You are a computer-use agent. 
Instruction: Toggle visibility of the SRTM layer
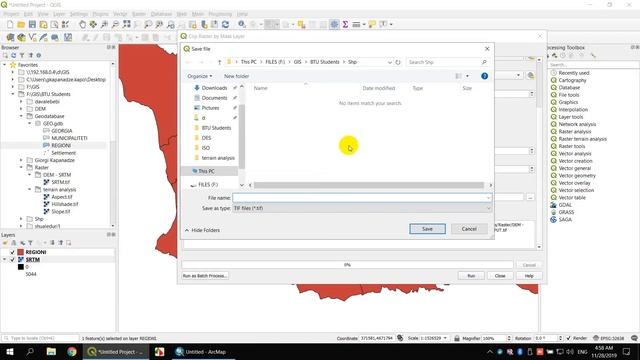pos(12,260)
